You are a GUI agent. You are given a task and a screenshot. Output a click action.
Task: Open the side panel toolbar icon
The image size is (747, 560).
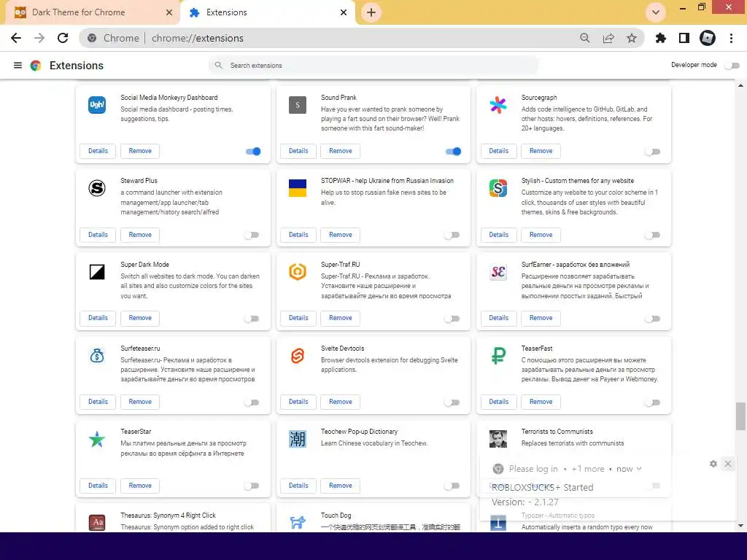pos(684,38)
